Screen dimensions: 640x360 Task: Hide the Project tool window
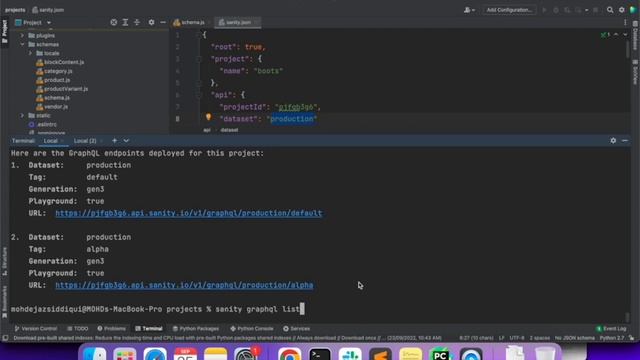pyautogui.click(x=163, y=22)
